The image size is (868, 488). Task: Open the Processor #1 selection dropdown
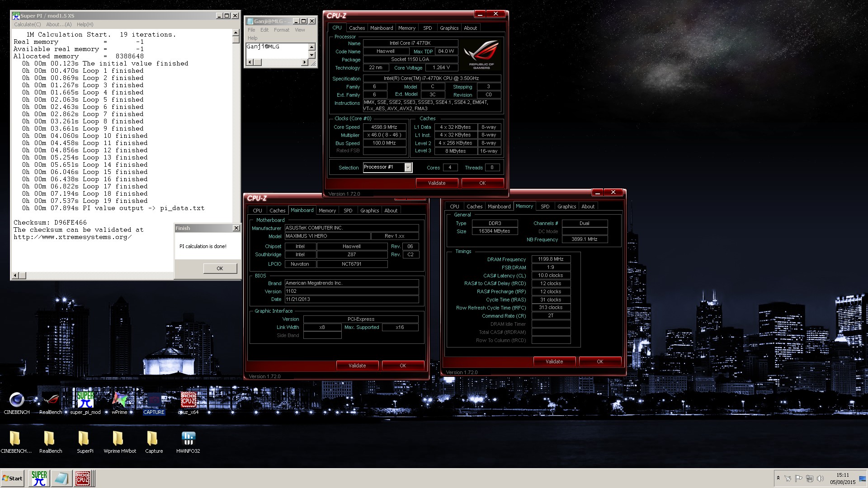[x=408, y=168]
